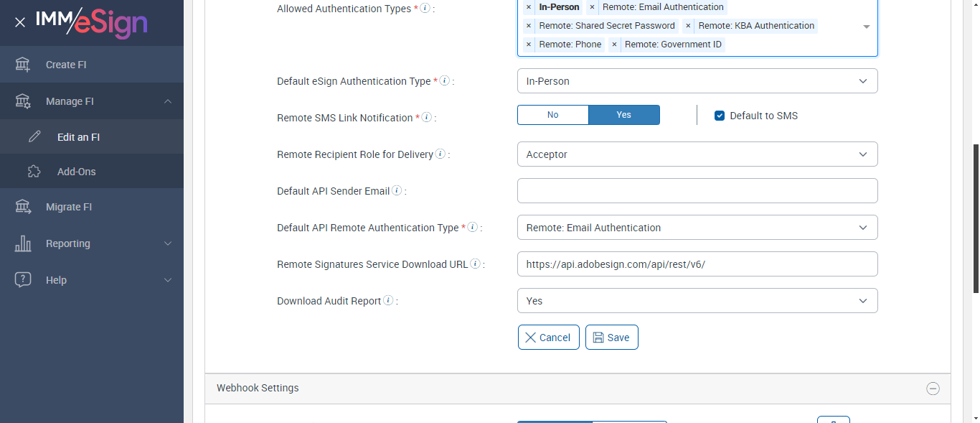Click info icon next to Remote SMS Link Notification
The width and height of the screenshot is (980, 423).
[427, 117]
